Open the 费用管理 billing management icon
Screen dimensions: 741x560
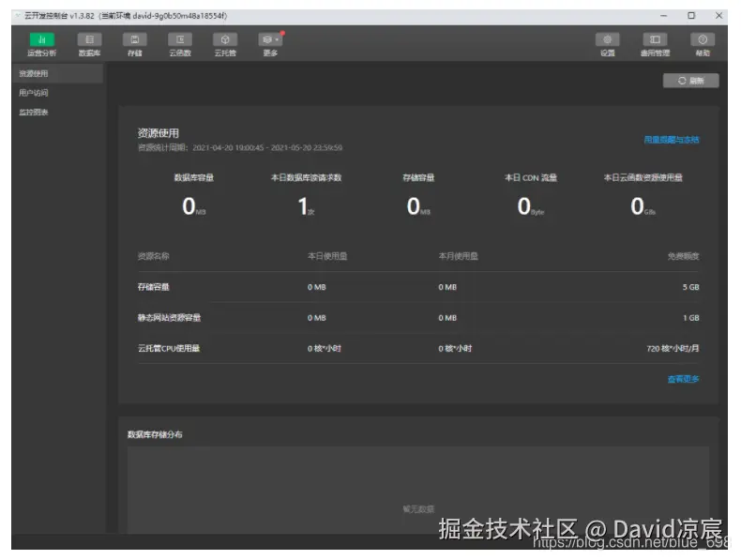[x=655, y=39]
